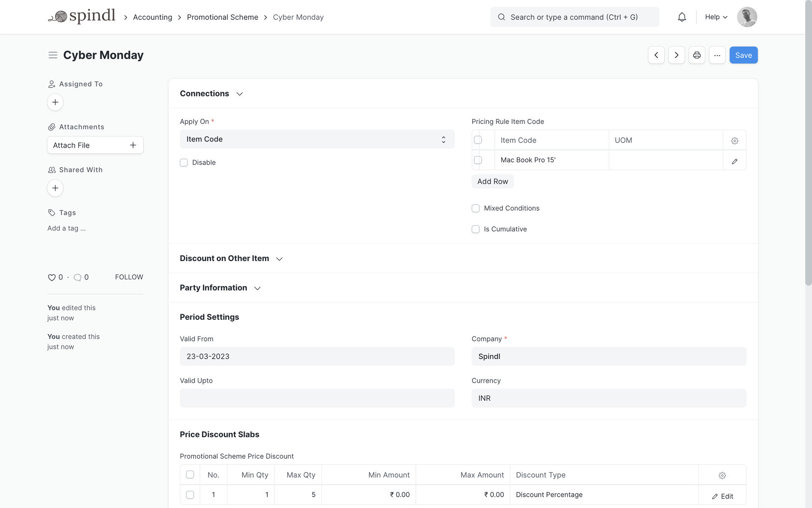Click the Valid From date field

point(317,357)
